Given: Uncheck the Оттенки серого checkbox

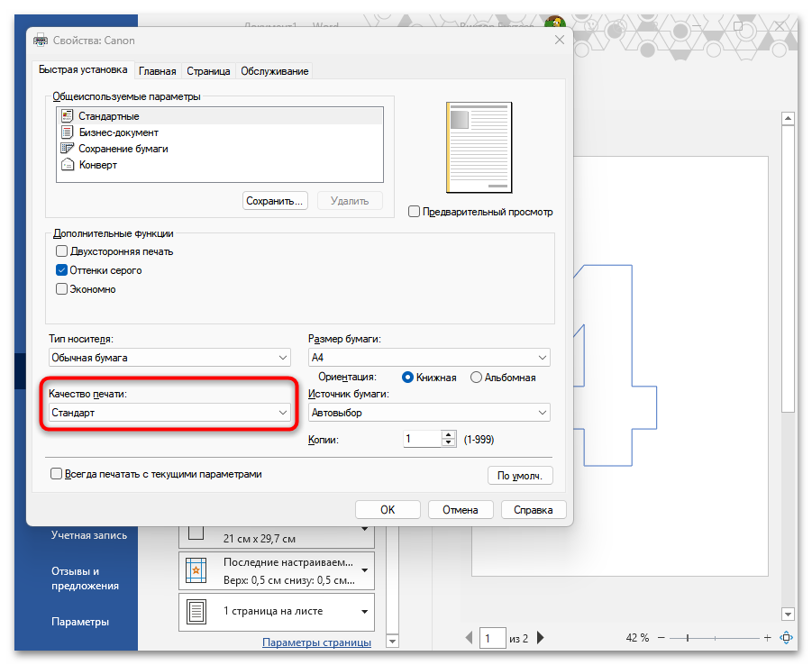Looking at the screenshot, I should (62, 270).
